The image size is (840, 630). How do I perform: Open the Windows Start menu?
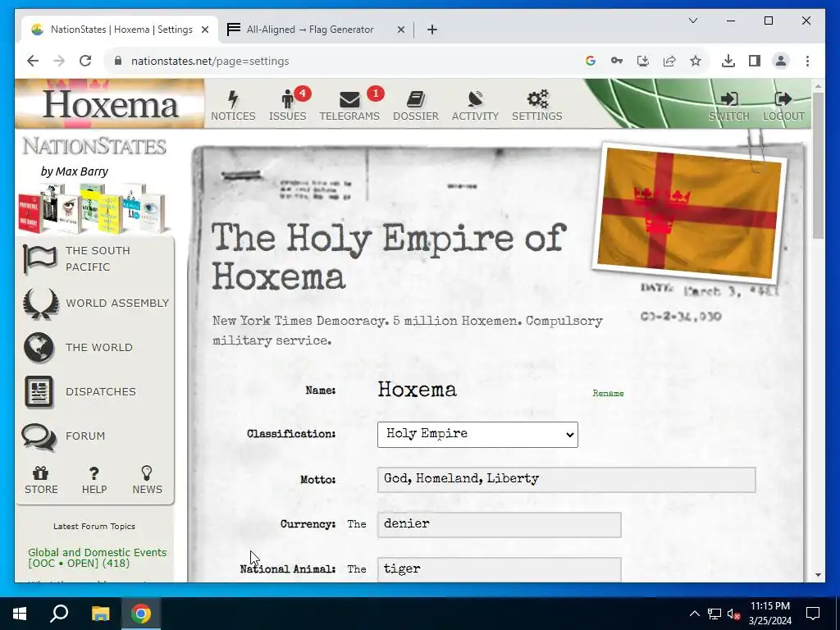click(20, 614)
